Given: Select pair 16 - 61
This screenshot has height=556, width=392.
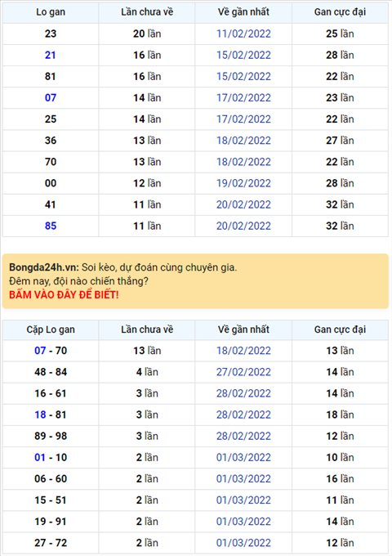Looking at the screenshot, I should click(51, 393).
